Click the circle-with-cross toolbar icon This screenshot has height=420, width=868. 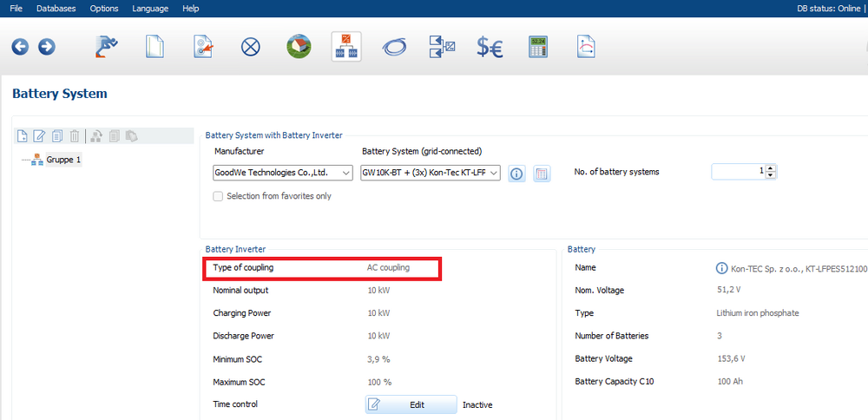[251, 46]
